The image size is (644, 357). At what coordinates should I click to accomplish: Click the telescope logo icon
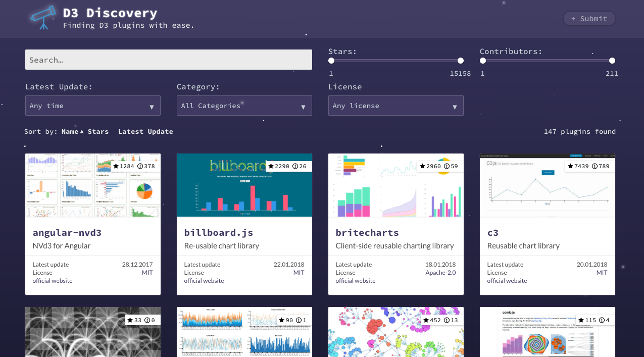pyautogui.click(x=43, y=18)
